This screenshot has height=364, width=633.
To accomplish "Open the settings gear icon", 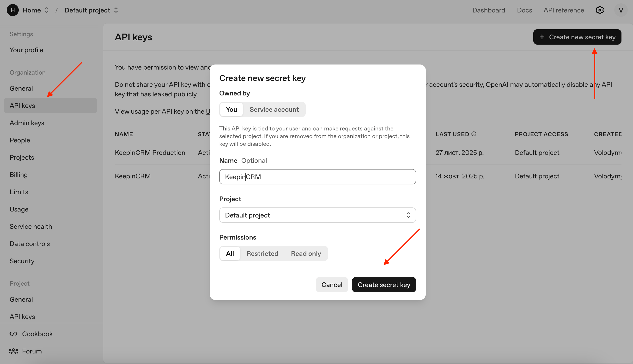I will pyautogui.click(x=600, y=10).
